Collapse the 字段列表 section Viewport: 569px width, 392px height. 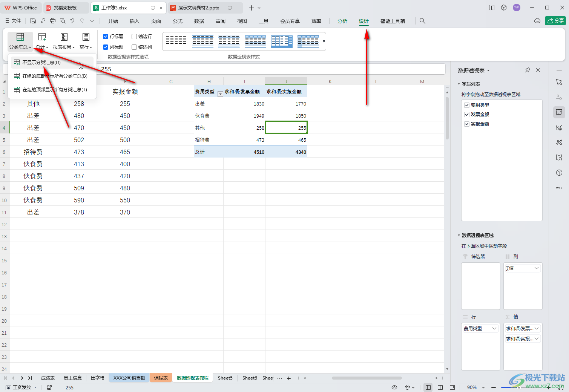tap(459, 84)
